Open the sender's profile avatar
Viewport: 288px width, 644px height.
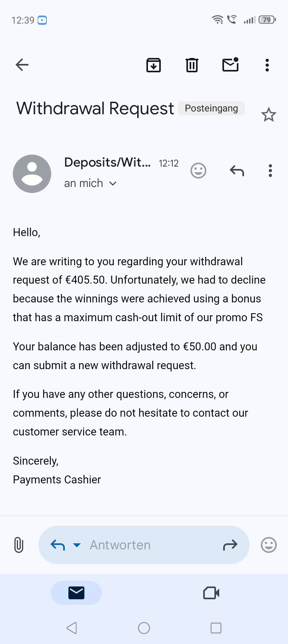click(x=32, y=174)
